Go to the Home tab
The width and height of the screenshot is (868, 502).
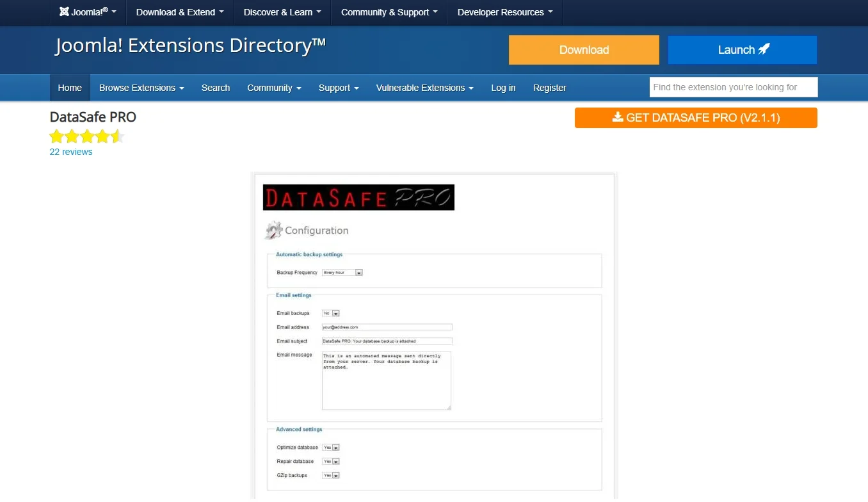point(70,88)
